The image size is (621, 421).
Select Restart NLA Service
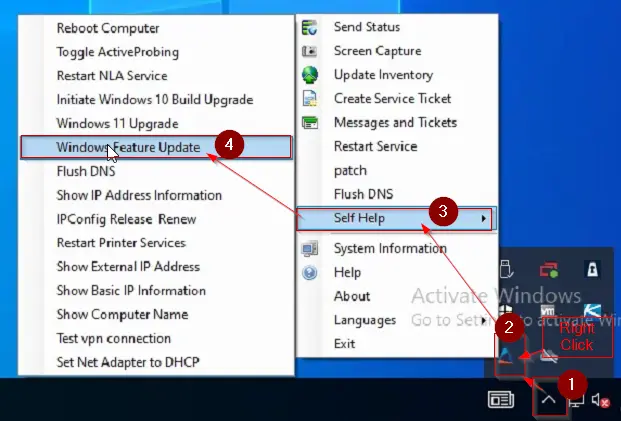coord(157,76)
